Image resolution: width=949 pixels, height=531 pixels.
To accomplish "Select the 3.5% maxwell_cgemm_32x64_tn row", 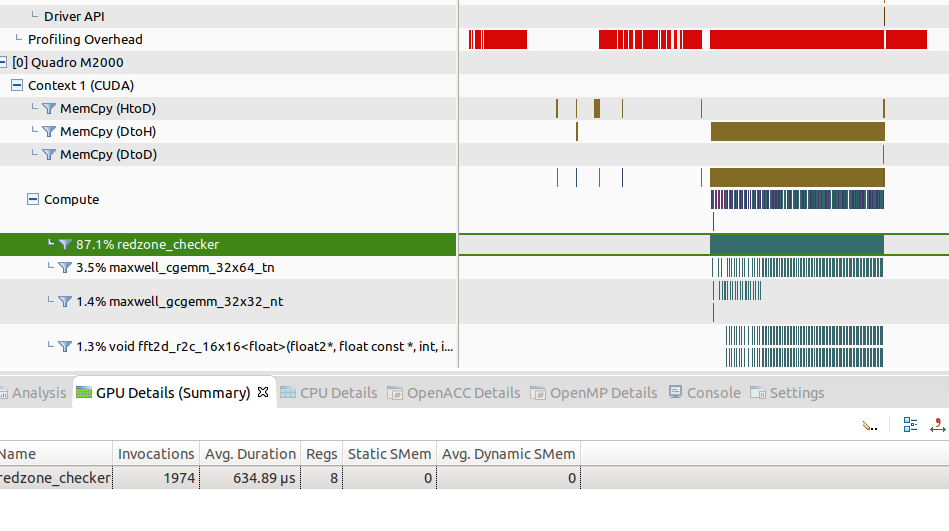I will pos(228,267).
